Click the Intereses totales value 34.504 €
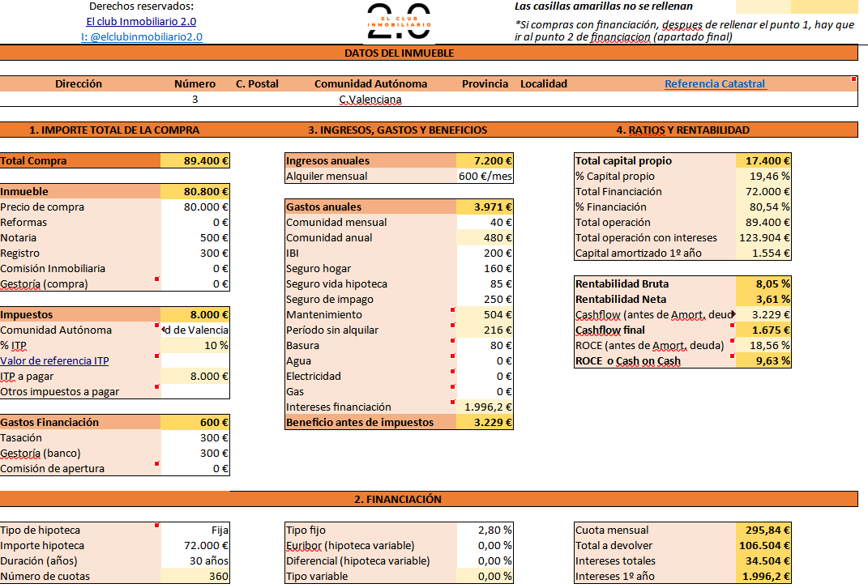The height and width of the screenshot is (588, 868). point(763,561)
